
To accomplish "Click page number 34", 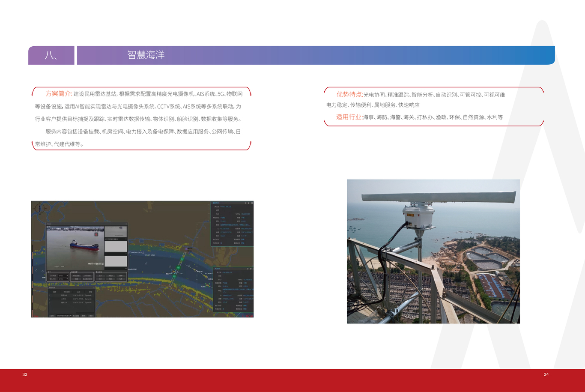I will coord(546,374).
